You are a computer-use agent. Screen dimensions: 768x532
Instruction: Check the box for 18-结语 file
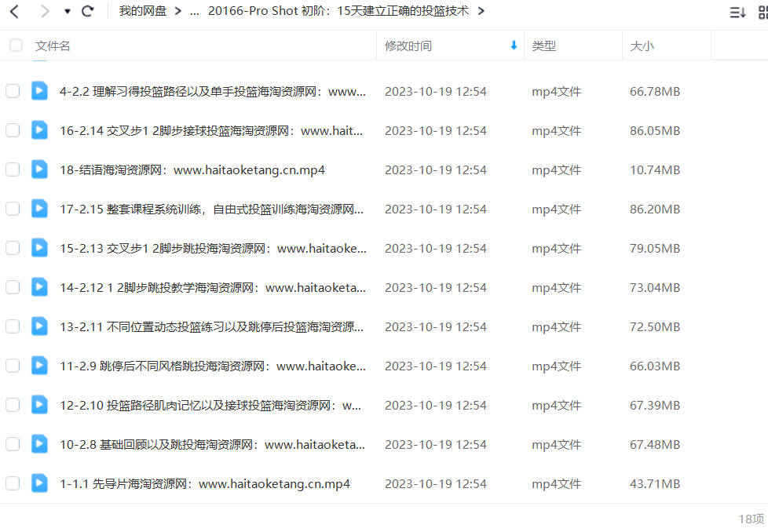point(13,169)
